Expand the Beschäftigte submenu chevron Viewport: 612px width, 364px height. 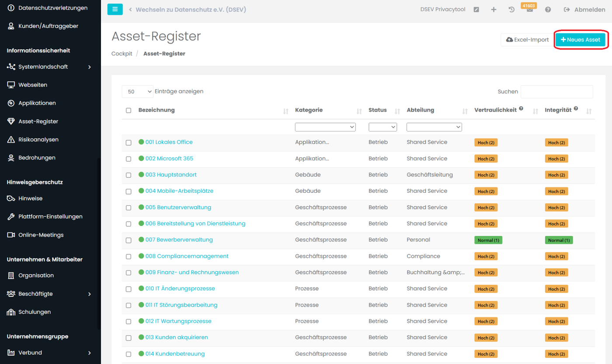(90, 294)
